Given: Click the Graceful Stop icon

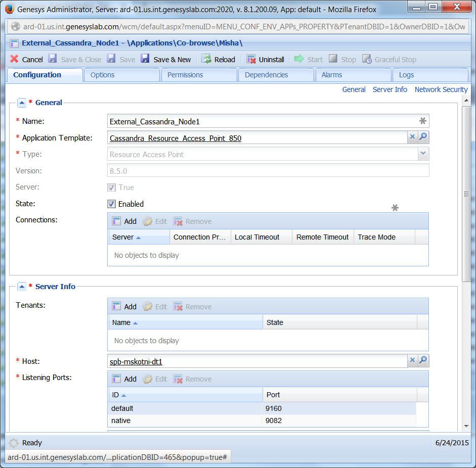Looking at the screenshot, I should coord(367,59).
